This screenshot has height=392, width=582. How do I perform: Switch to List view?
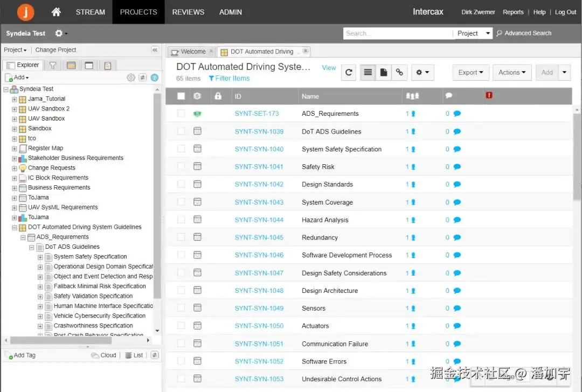tap(368, 72)
